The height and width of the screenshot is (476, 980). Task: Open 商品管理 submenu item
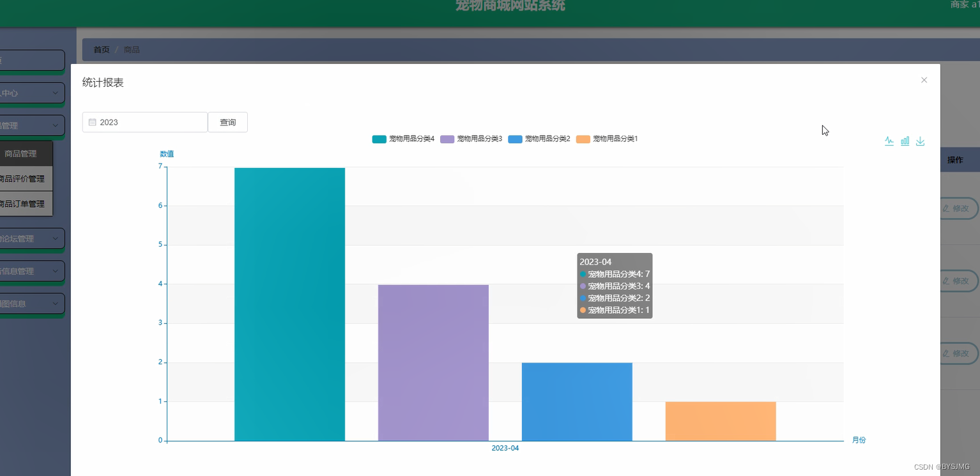(x=26, y=153)
